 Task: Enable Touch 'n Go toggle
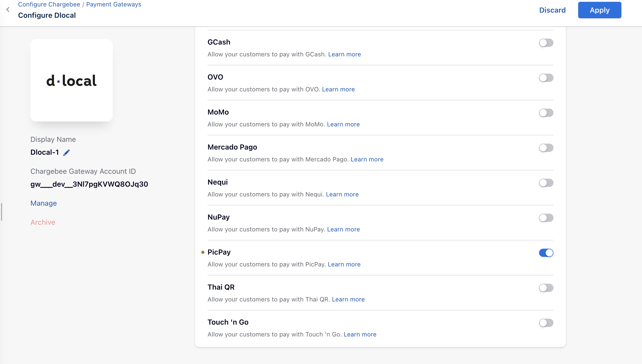click(x=546, y=323)
